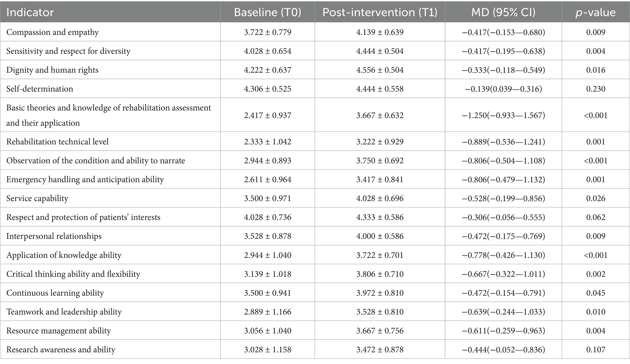Click the p-value 0.107 cell
Image resolution: width=630 pixels, height=364 pixels.
(596, 349)
